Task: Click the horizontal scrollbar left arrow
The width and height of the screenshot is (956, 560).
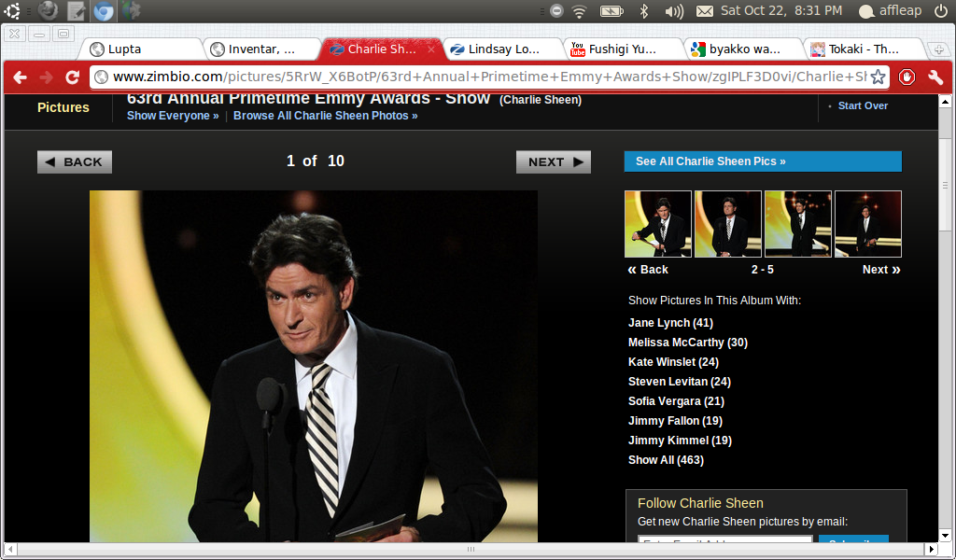Action: [9, 549]
